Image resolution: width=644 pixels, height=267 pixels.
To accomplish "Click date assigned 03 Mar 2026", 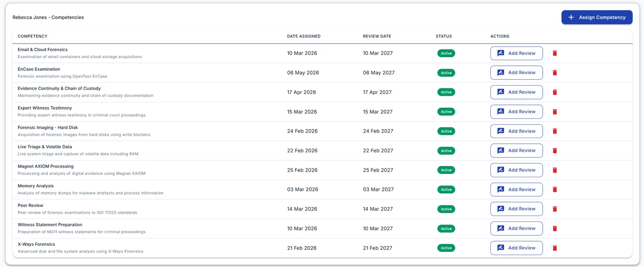I will 303,190.
